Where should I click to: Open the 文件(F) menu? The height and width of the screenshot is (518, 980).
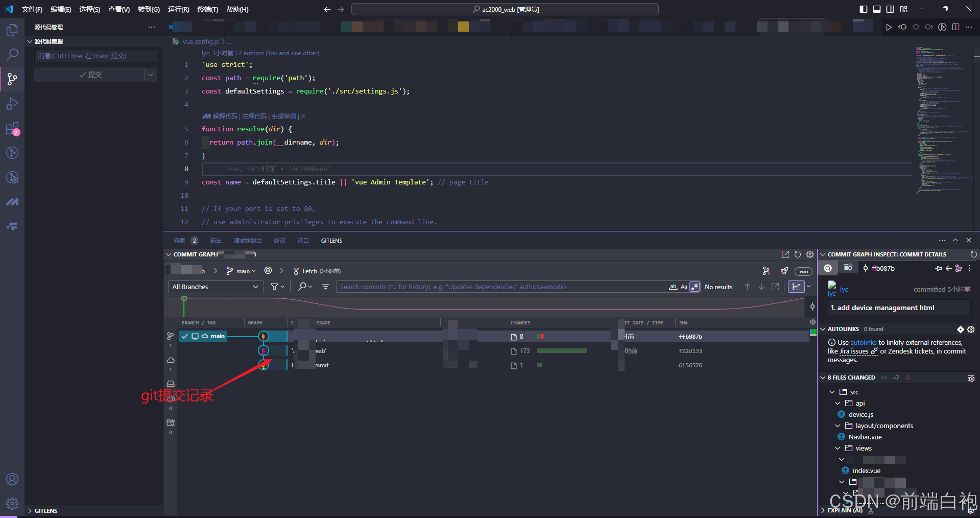[32, 9]
